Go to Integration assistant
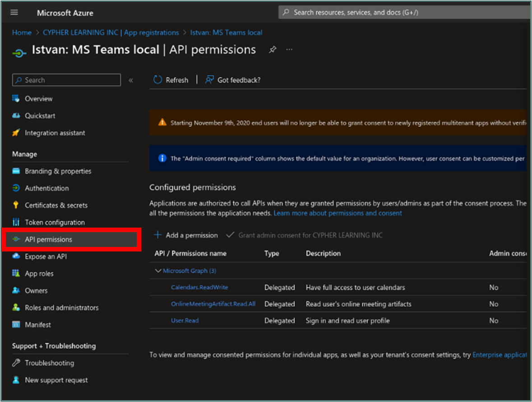Screen dimensions: 532x402 55,133
